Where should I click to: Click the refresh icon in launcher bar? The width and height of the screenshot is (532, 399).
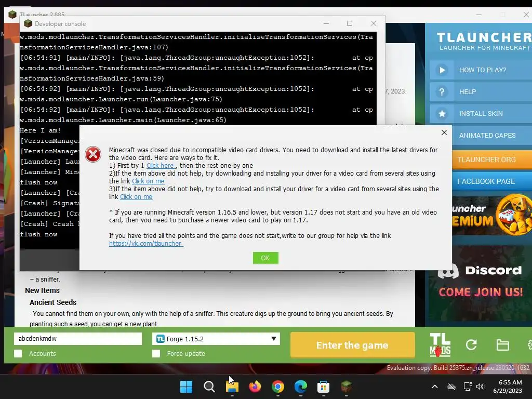pyautogui.click(x=471, y=345)
